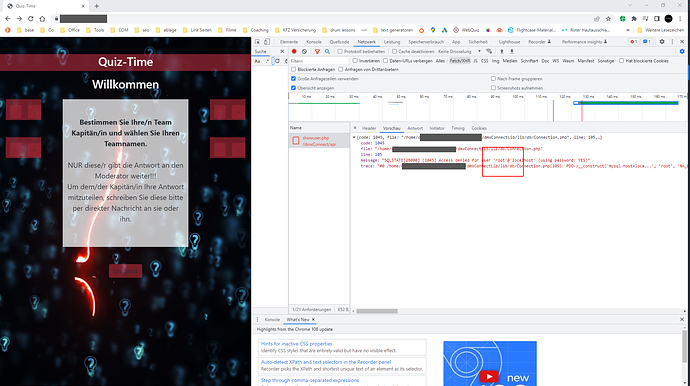Toggle the device toolbar icon in DevTools
This screenshot has width=690, height=386.
tap(267, 42)
